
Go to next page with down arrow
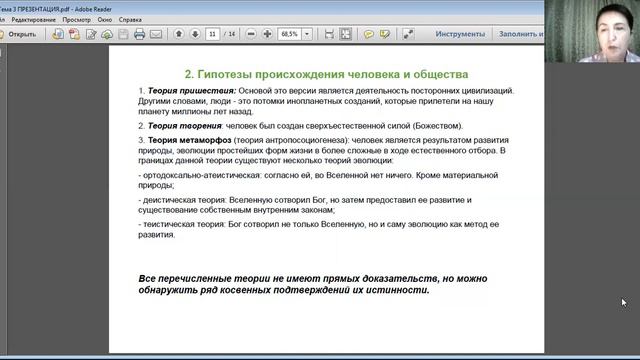pos(195,34)
